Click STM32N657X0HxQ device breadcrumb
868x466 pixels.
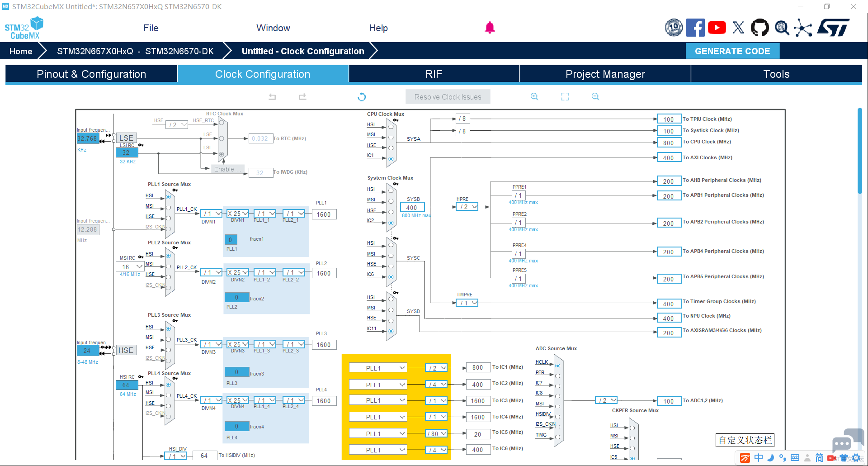pos(135,51)
